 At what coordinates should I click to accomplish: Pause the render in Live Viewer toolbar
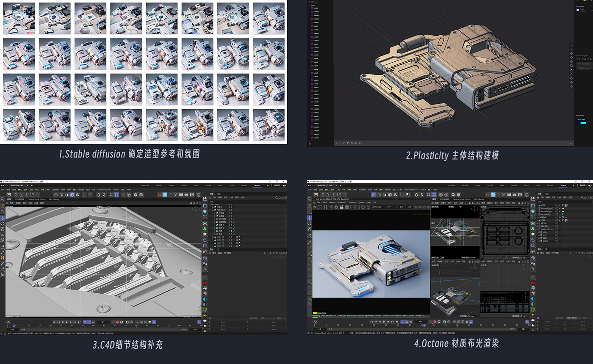point(326,207)
